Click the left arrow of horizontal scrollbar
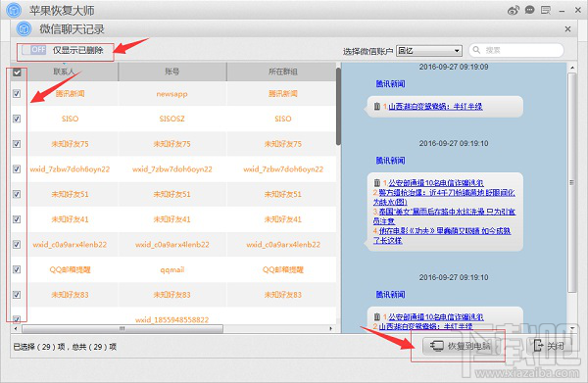 click(16, 329)
